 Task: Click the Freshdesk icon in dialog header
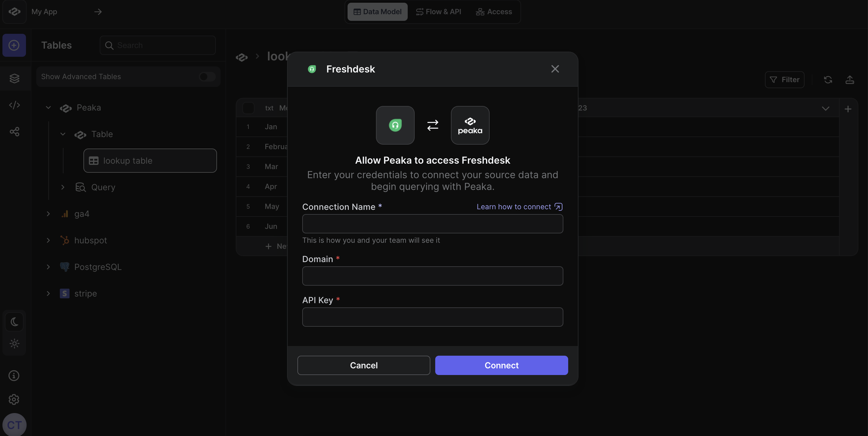click(312, 69)
